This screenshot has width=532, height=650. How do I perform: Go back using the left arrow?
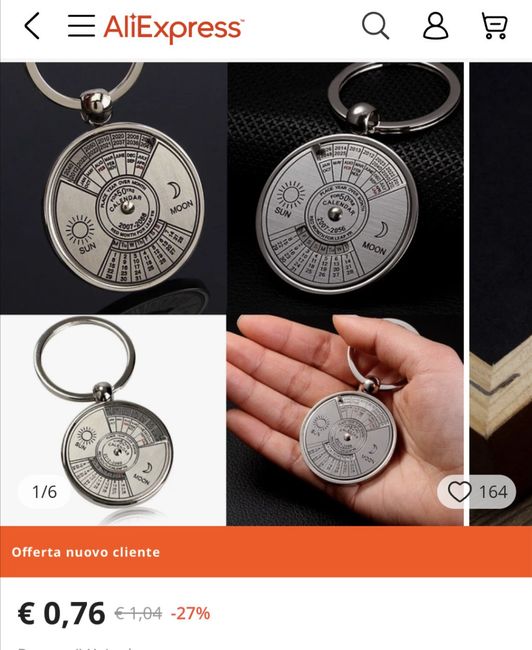click(32, 26)
